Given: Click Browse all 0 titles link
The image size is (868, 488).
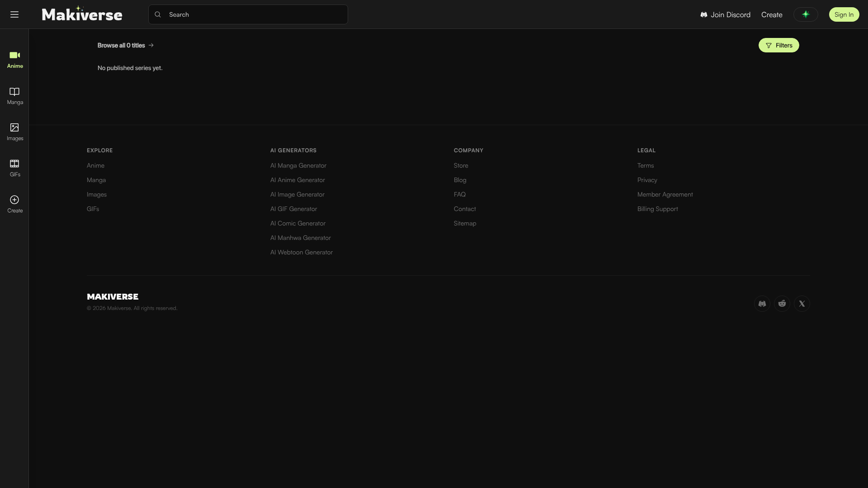Looking at the screenshot, I should (x=126, y=45).
